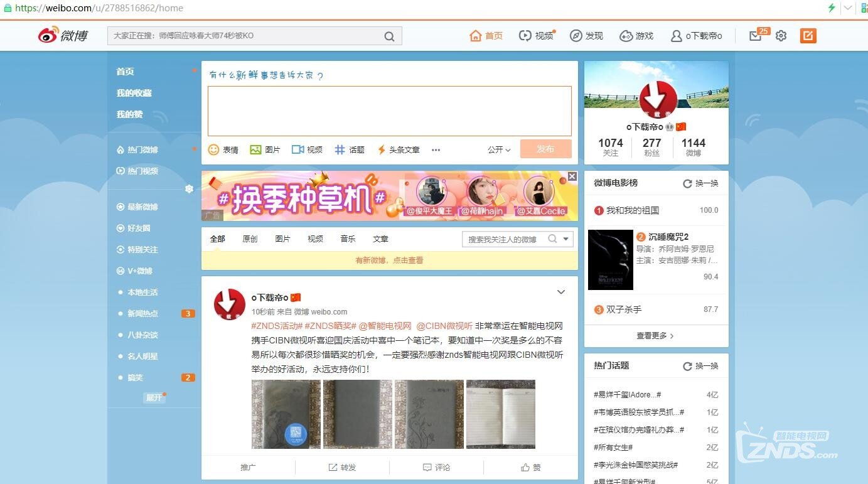The width and height of the screenshot is (868, 484).
Task: Click 转发 repost on post
Action: click(x=342, y=467)
